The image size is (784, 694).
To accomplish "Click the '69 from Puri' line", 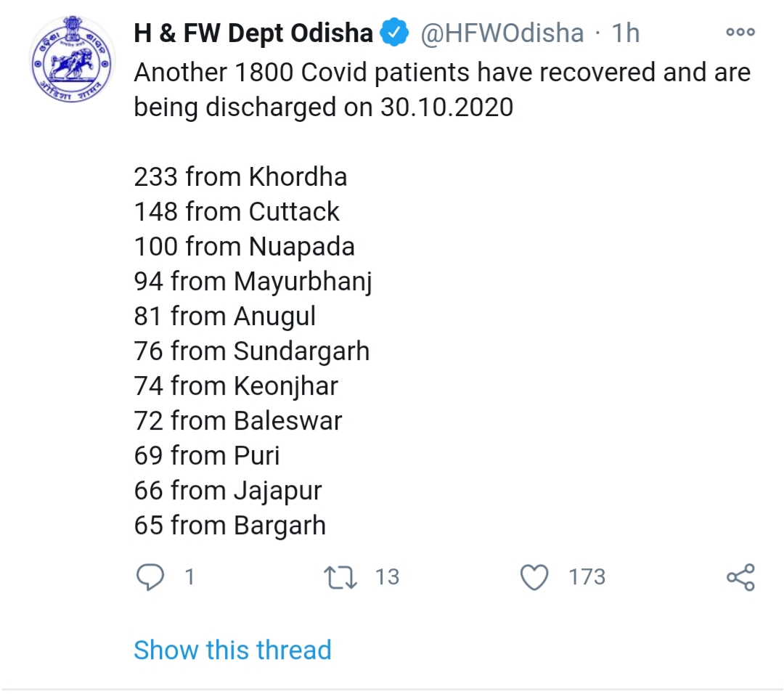I will pyautogui.click(x=207, y=455).
